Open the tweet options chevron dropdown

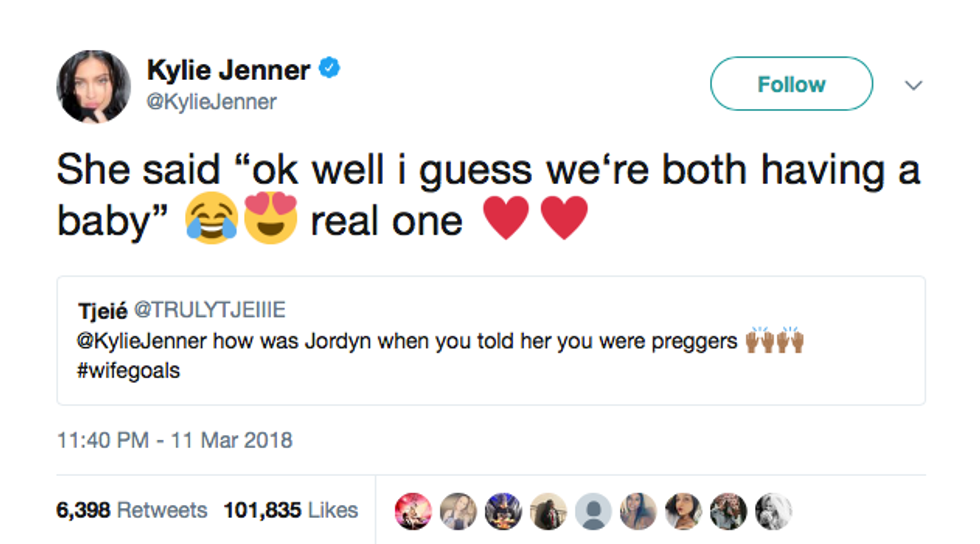pos(912,86)
